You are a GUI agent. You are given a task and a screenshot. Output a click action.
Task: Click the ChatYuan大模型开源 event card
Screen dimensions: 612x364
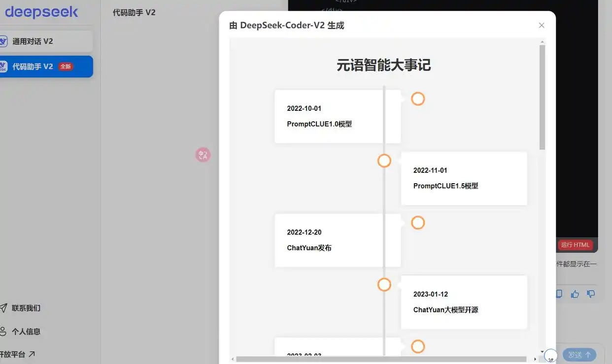pos(464,302)
